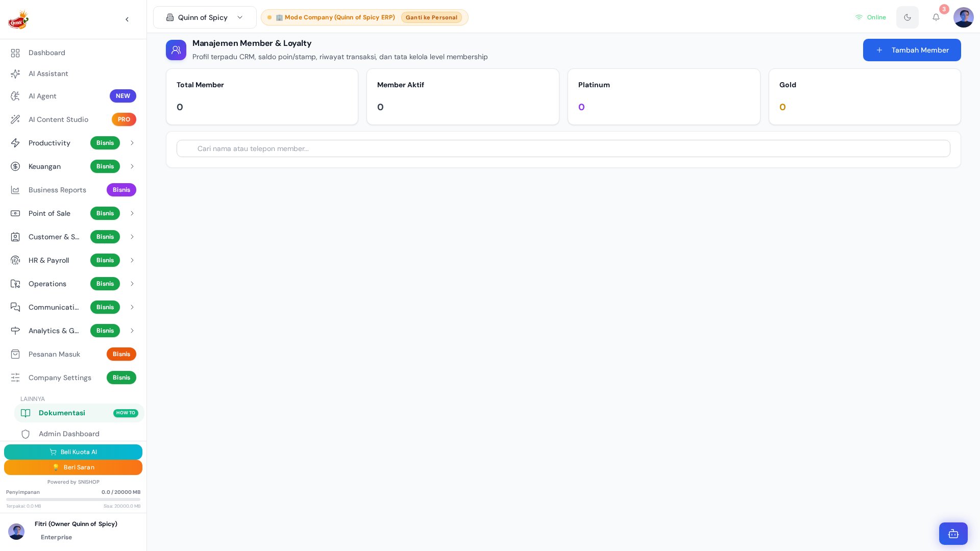Click 'Powered by SNISHOP' text
The image size is (980, 551).
coord(73,482)
